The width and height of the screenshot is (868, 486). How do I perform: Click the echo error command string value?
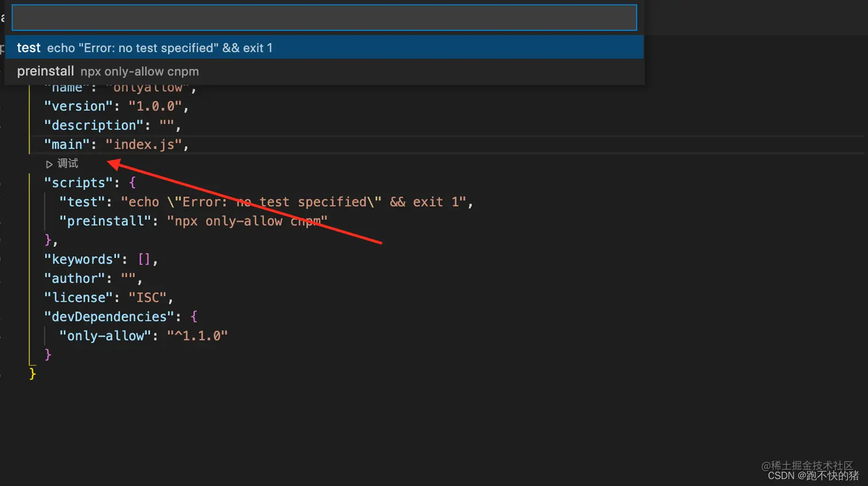pos(293,202)
